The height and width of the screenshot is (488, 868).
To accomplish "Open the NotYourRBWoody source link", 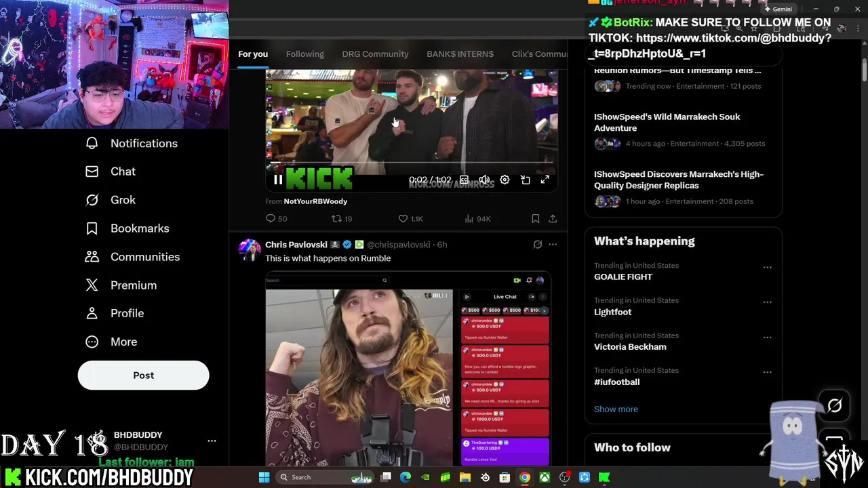I will (315, 201).
